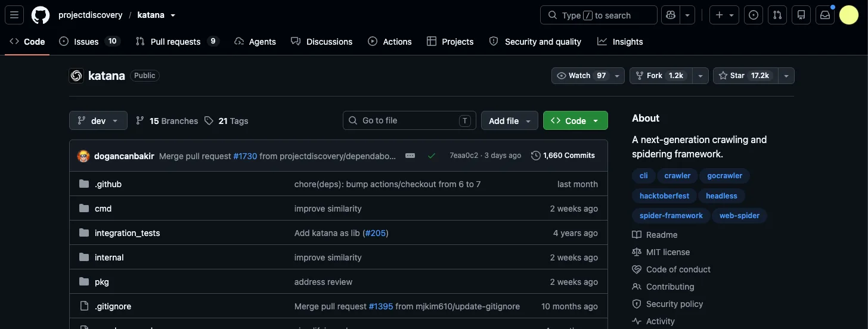
Task: Open the commit hash 7eaa0c2
Action: tap(464, 156)
